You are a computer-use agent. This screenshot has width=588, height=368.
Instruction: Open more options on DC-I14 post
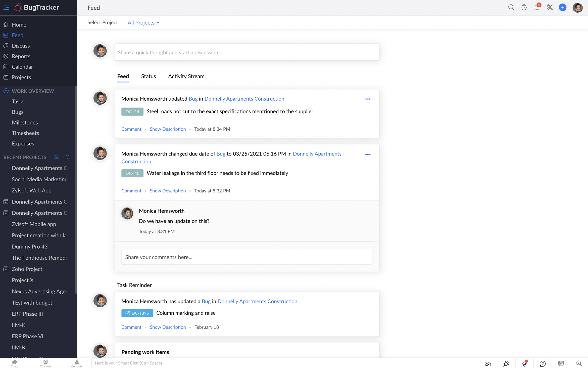point(368,99)
